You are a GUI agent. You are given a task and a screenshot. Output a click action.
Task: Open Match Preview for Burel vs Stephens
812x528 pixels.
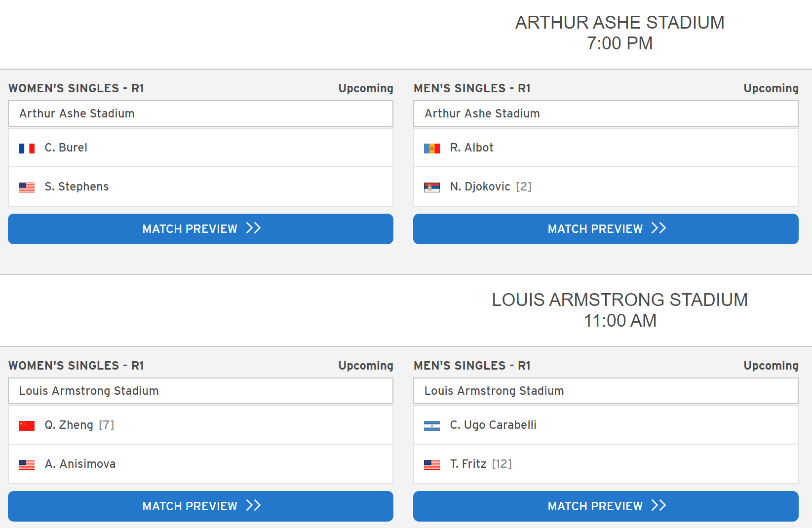point(200,229)
